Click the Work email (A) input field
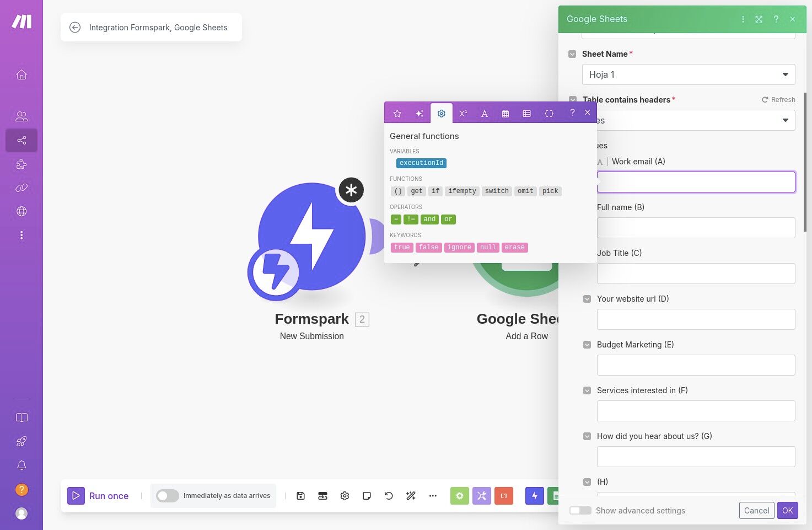Viewport: 812px width, 530px height. coord(696,182)
